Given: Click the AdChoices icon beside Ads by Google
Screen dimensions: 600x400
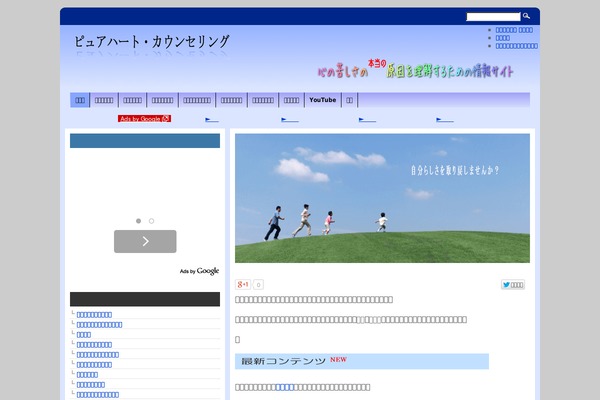Looking at the screenshot, I should [x=167, y=118].
